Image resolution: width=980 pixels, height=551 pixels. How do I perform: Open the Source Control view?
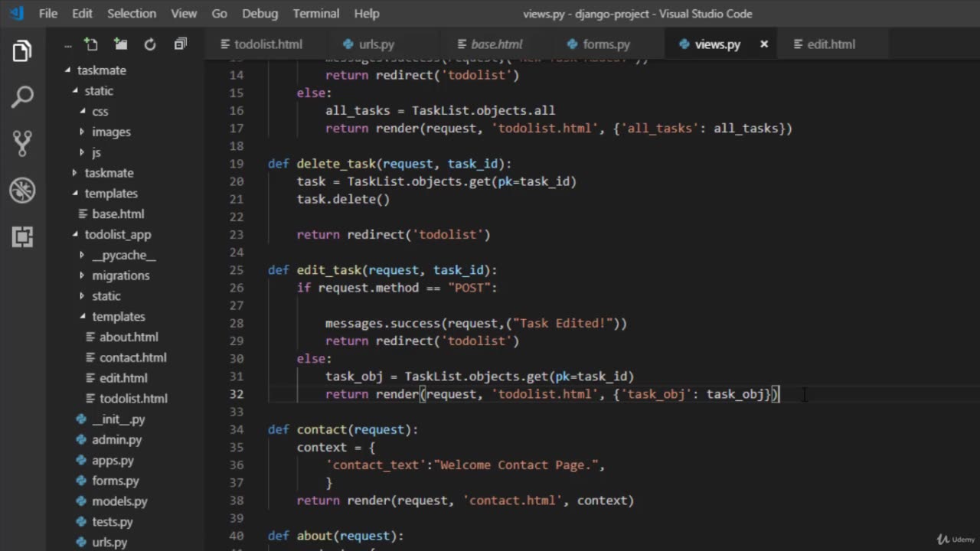tap(22, 143)
